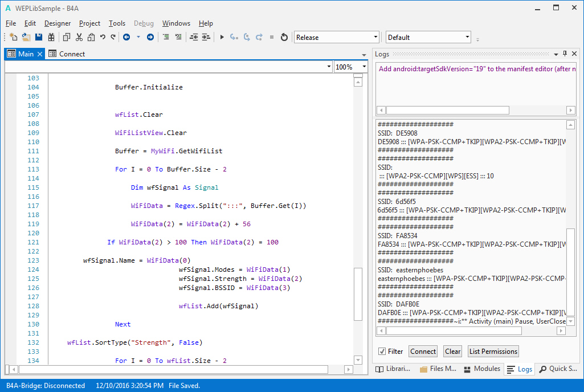The width and height of the screenshot is (584, 392).
Task: Click the List Permissions button
Action: (493, 352)
